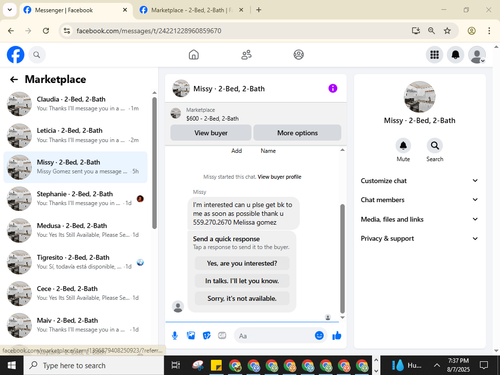Open a new browser tab
Viewport: 500px width, 375px height.
259,10
